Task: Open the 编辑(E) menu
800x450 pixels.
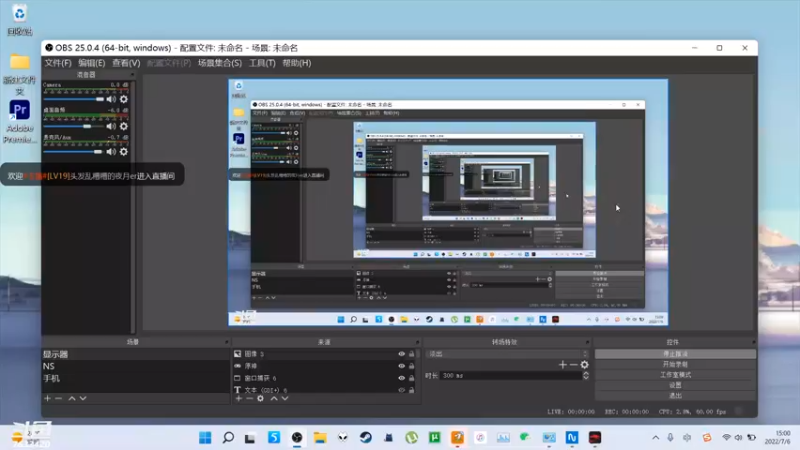Action: [91, 63]
